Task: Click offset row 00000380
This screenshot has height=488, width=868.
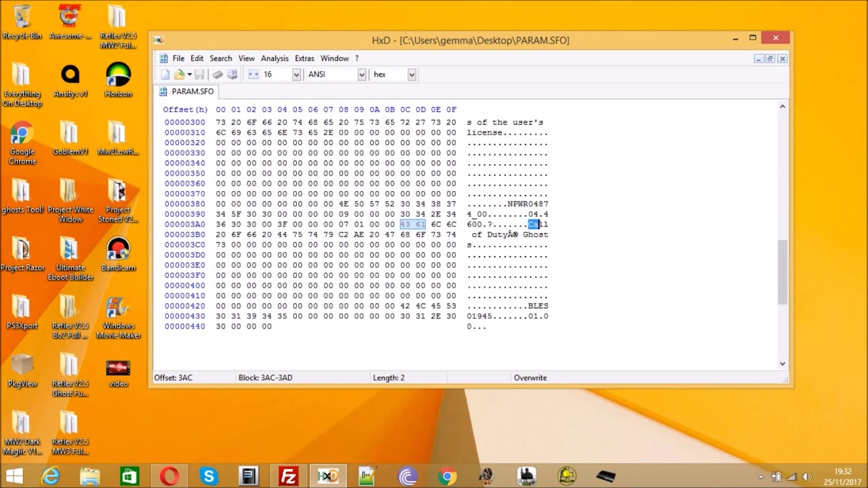Action: click(x=184, y=204)
